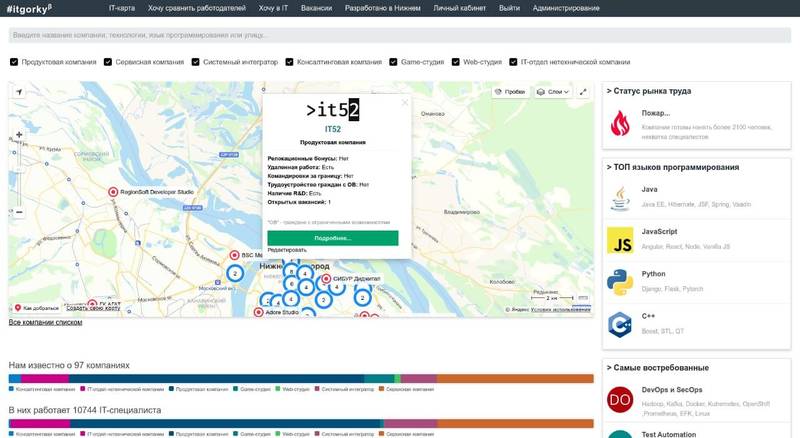The width and height of the screenshot is (800, 438).
Task: Uncheck Web-студия filter
Action: click(456, 62)
